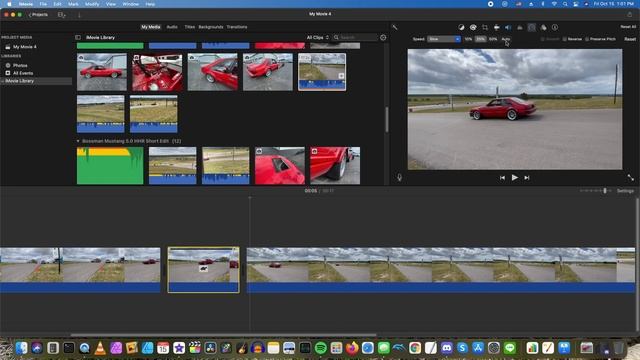Open Chrome from the Dock

pyautogui.click(x=415, y=348)
